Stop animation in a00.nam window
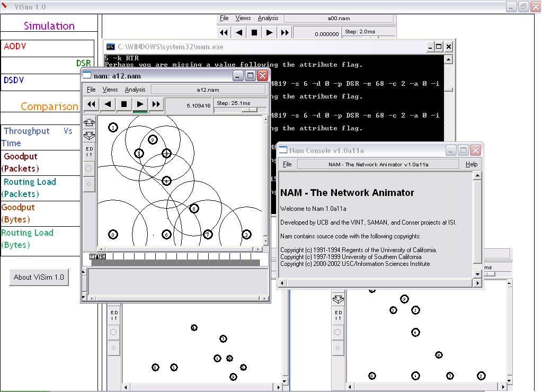The image size is (542, 392). 254,33
